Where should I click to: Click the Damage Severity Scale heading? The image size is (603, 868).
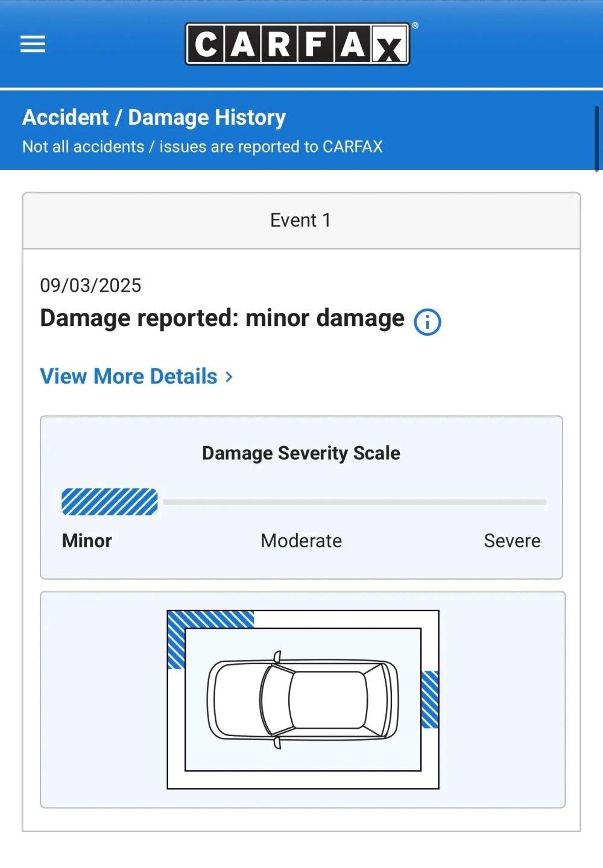(x=301, y=453)
